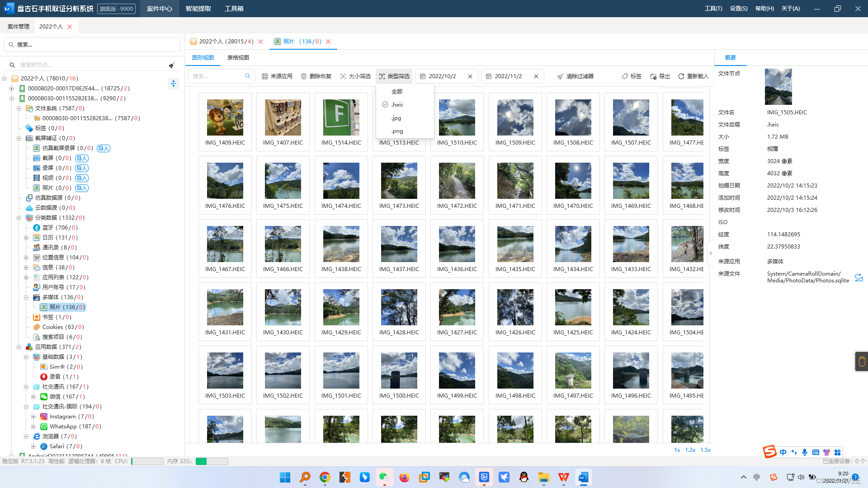The width and height of the screenshot is (868, 488).
Task: Click the 重新载入 reload icon
Action: pos(681,76)
